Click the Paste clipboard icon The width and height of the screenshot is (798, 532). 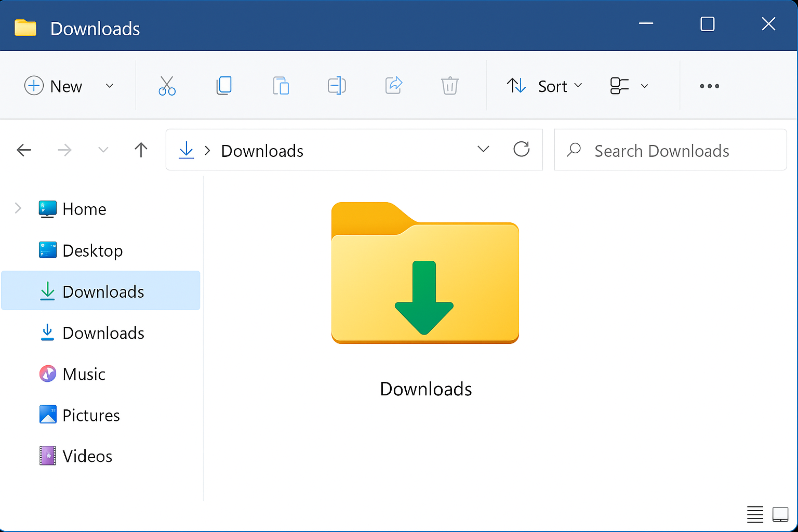point(281,86)
